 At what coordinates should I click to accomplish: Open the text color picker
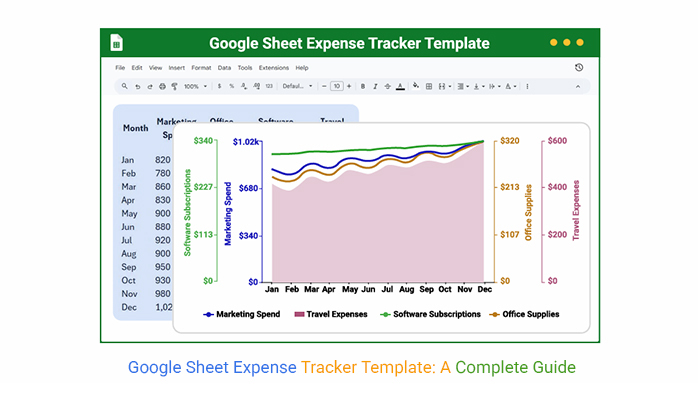(400, 86)
